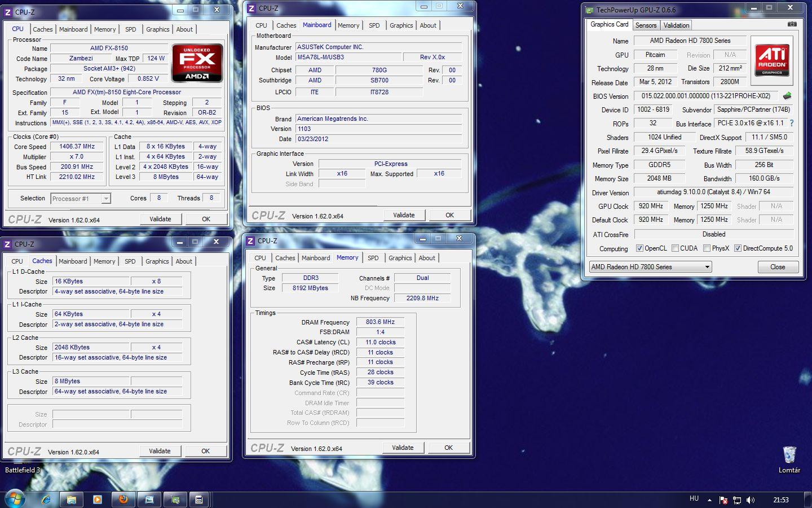Save BIOS using the chip icon in GPU-Z
The height and width of the screenshot is (508, 812).
[x=787, y=96]
